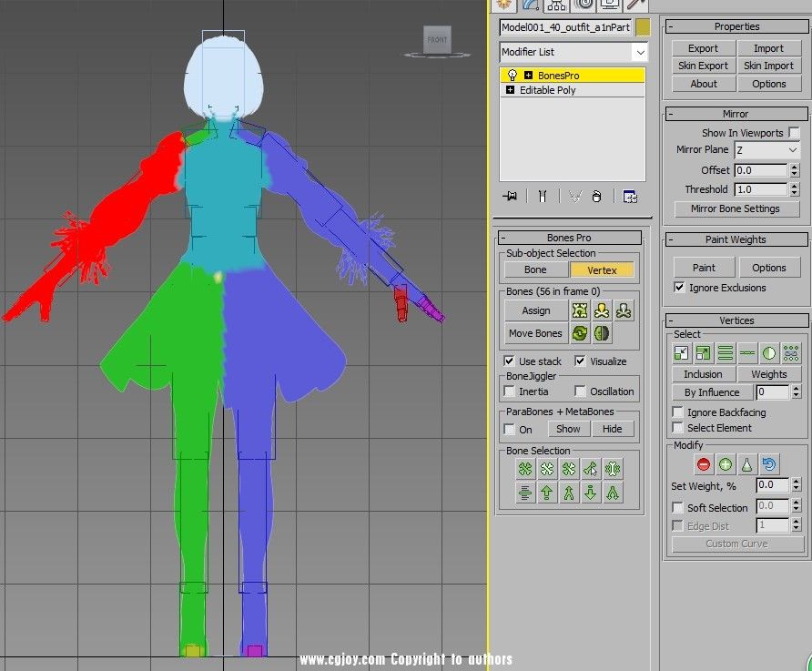Open Configure Modifier Sets icon
The width and height of the screenshot is (812, 671).
point(630,197)
